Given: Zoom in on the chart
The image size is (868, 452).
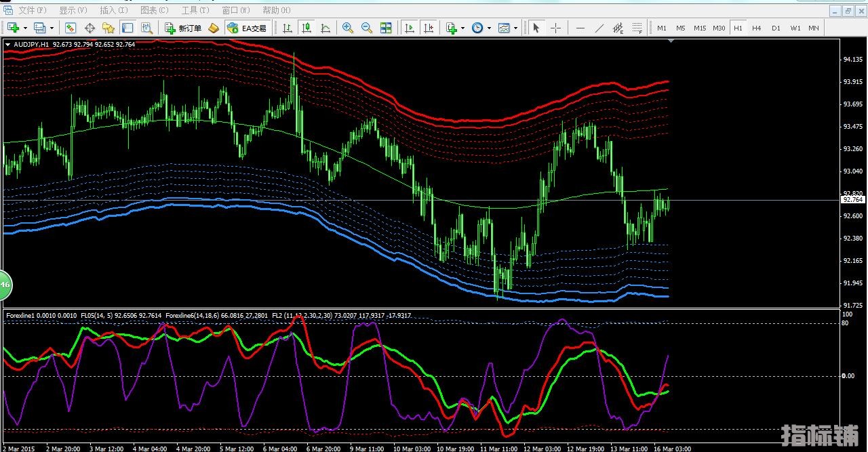Looking at the screenshot, I should tap(348, 28).
